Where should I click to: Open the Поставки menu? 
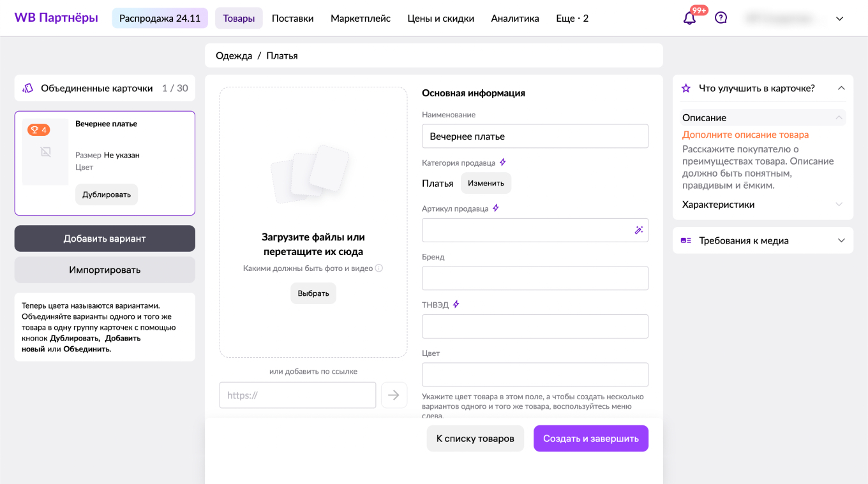click(292, 18)
